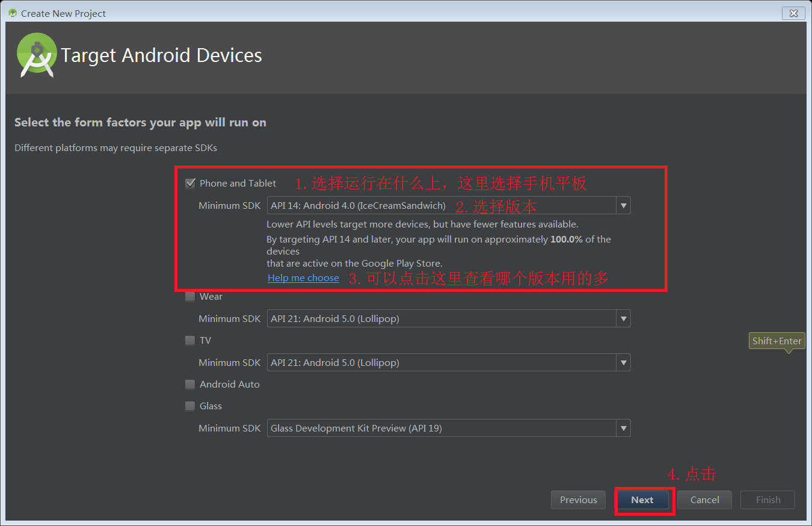This screenshot has height=526, width=812.
Task: Tick the Glass checkbox
Action: click(191, 406)
